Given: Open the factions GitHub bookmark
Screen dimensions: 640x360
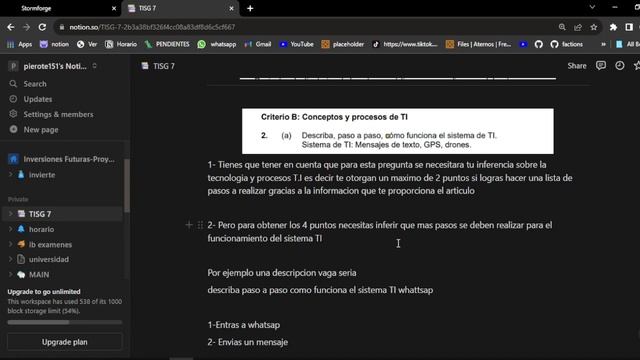Looking at the screenshot, I should [567, 44].
